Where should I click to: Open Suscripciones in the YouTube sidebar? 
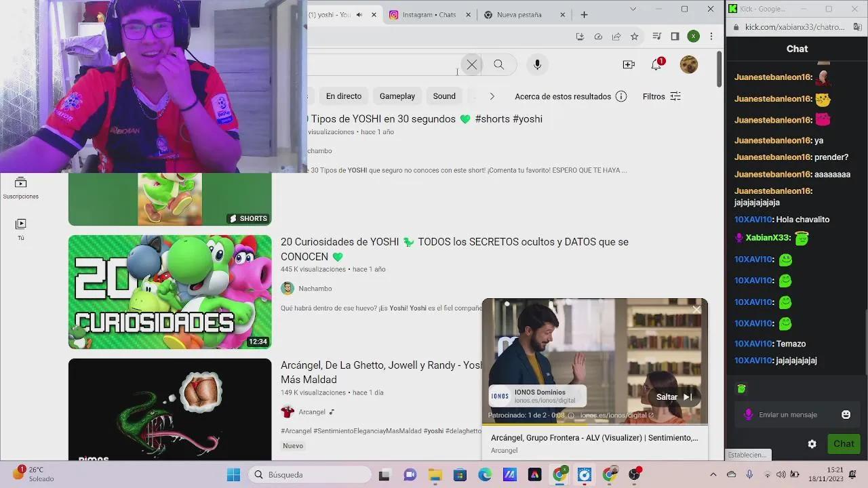point(20,188)
